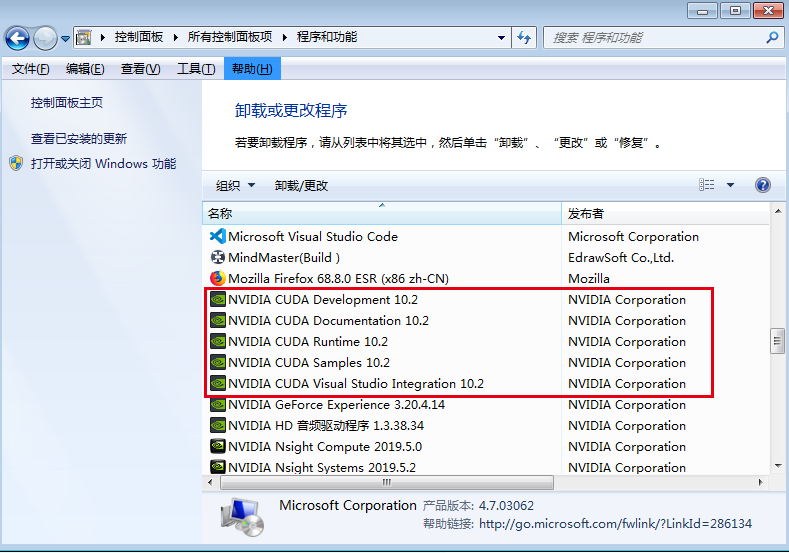789x553 pixels.
Task: Open the 帮助(H) menu
Action: point(252,69)
